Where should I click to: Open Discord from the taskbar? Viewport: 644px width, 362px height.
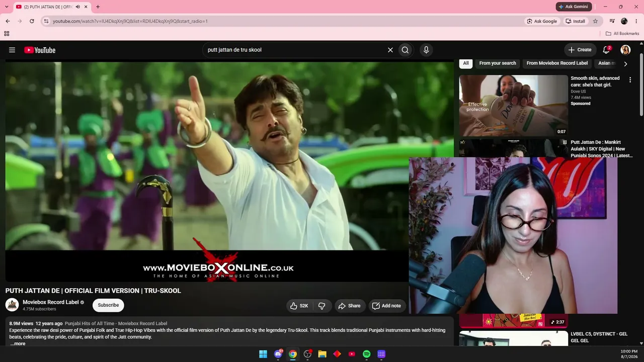tap(278, 354)
